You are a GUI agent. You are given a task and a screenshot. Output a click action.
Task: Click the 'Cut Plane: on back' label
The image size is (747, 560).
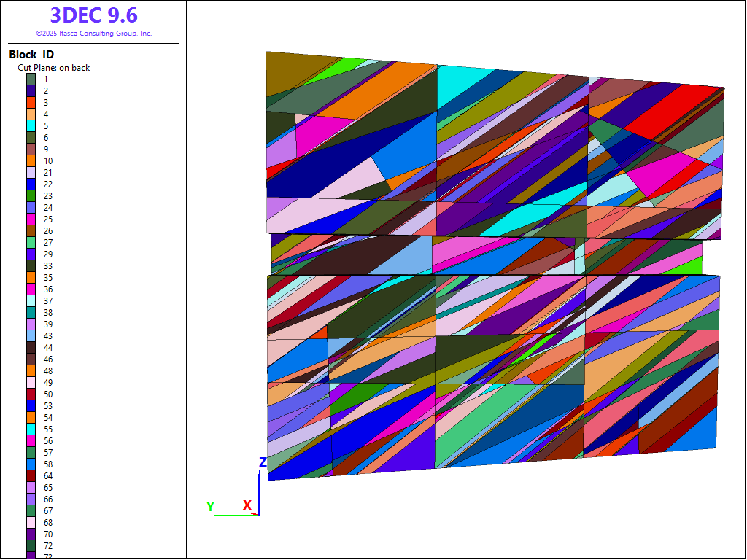pos(54,68)
